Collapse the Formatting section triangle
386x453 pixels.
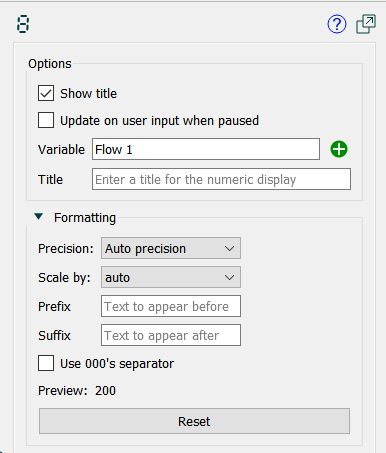39,217
